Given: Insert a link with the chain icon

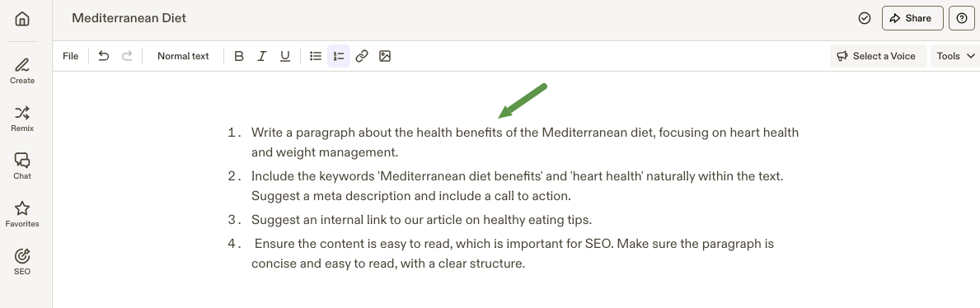Looking at the screenshot, I should [x=361, y=56].
